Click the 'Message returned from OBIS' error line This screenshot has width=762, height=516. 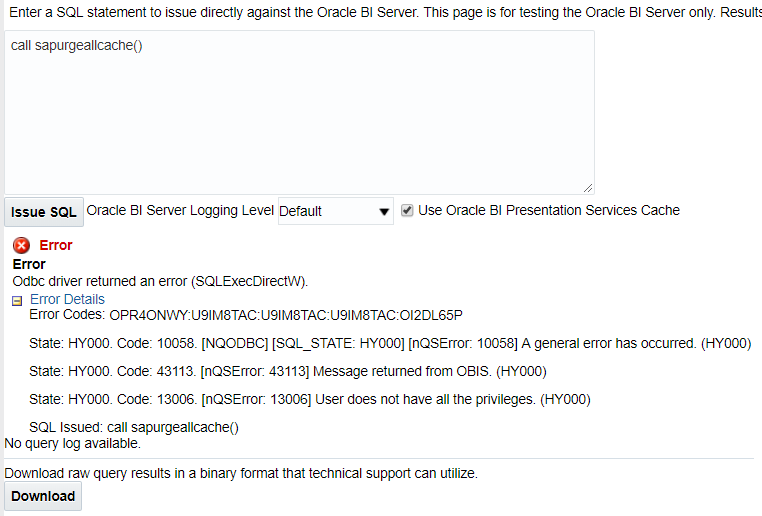[288, 372]
